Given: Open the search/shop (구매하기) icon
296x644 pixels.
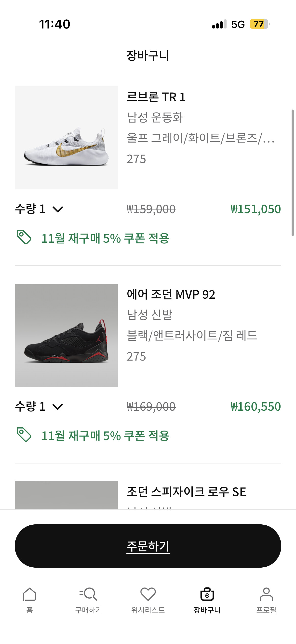Looking at the screenshot, I should click(x=88, y=594).
